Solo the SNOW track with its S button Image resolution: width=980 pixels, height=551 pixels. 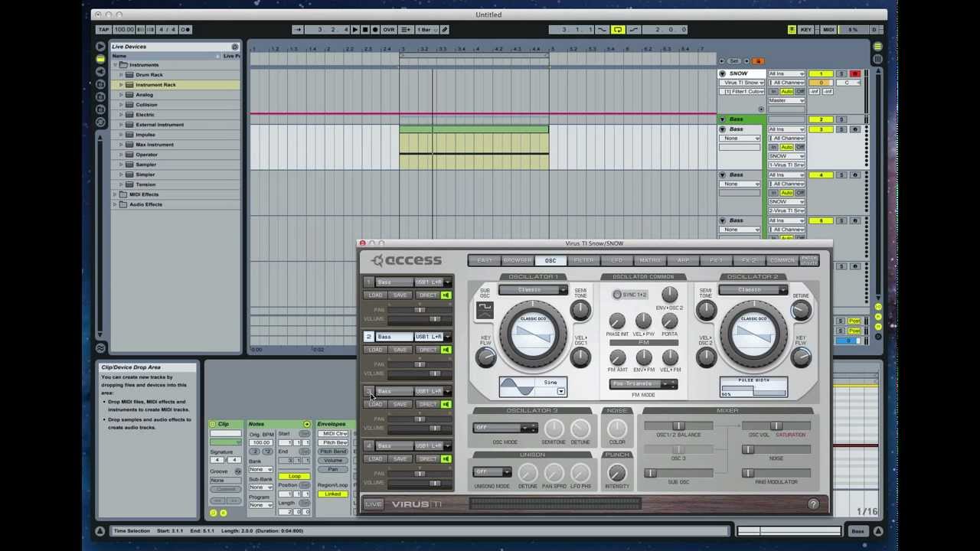click(x=841, y=73)
